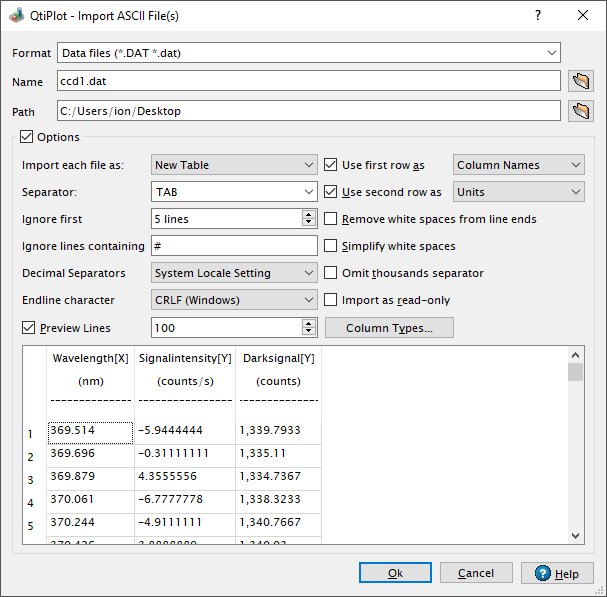The width and height of the screenshot is (607, 597).
Task: Click the Ignore lines containing text field
Action: pyautogui.click(x=234, y=246)
